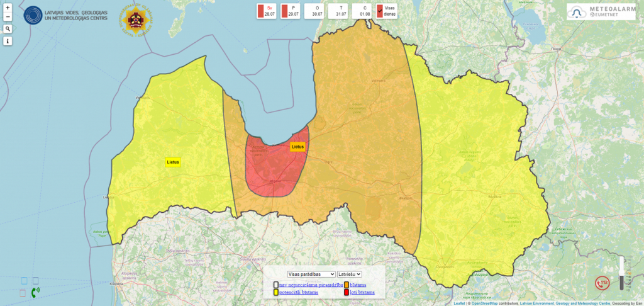Click the red-outlined square icon
Image resolution: width=644 pixels, height=306 pixels.
pyautogui.click(x=23, y=293)
